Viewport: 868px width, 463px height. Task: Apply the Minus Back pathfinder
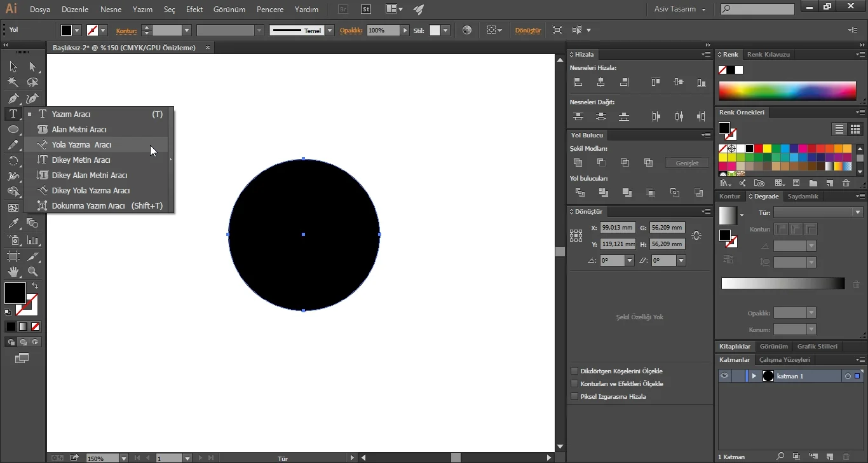click(x=699, y=193)
